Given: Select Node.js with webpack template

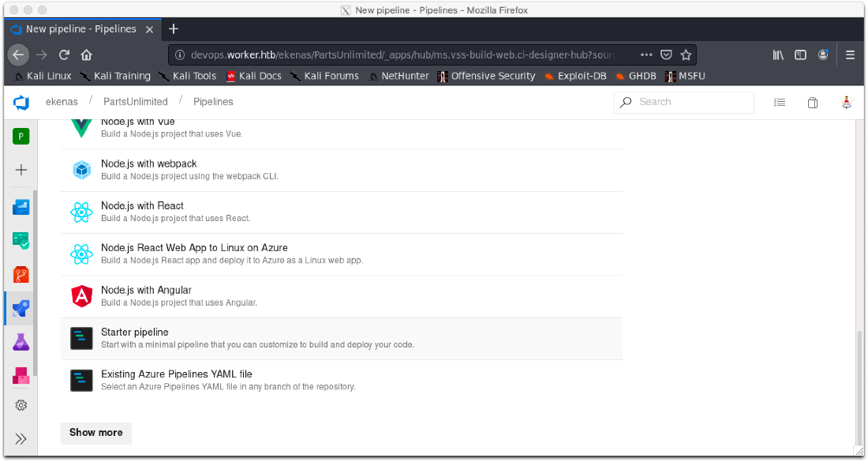Looking at the screenshot, I should [342, 170].
